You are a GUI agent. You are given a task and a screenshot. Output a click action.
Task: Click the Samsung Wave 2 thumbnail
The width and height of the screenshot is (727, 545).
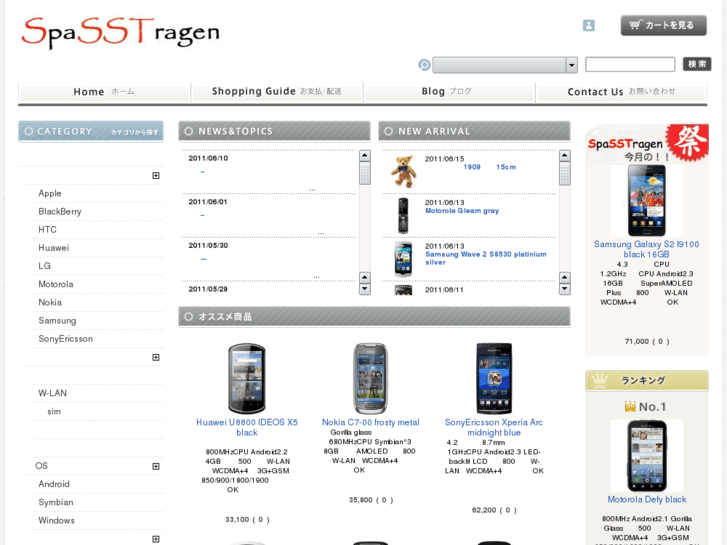403,259
